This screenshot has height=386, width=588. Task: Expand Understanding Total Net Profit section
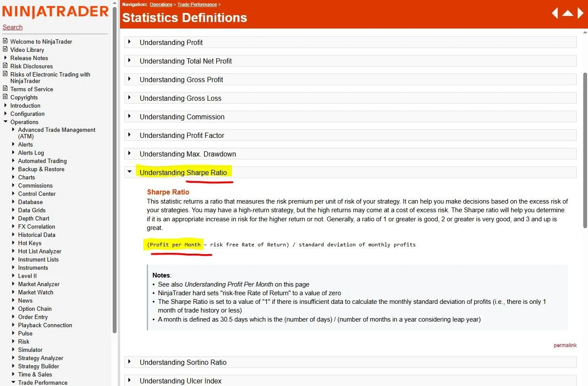tap(350, 61)
